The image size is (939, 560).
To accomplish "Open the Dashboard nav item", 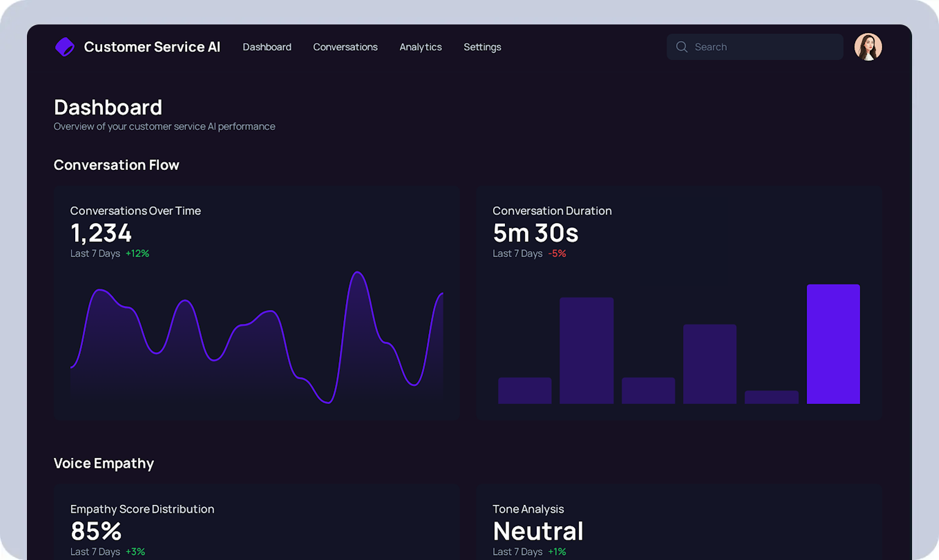I will pyautogui.click(x=267, y=47).
